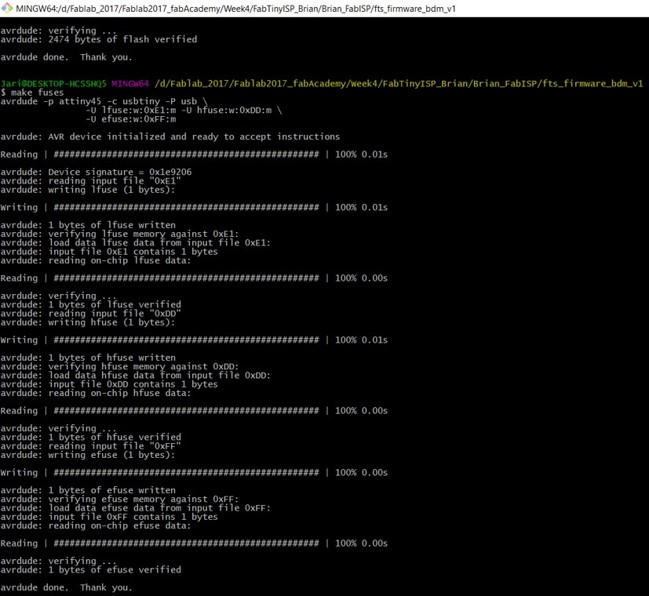
Task: Click 'input file 0xDD contains 1 bytes' line
Action: coord(109,384)
